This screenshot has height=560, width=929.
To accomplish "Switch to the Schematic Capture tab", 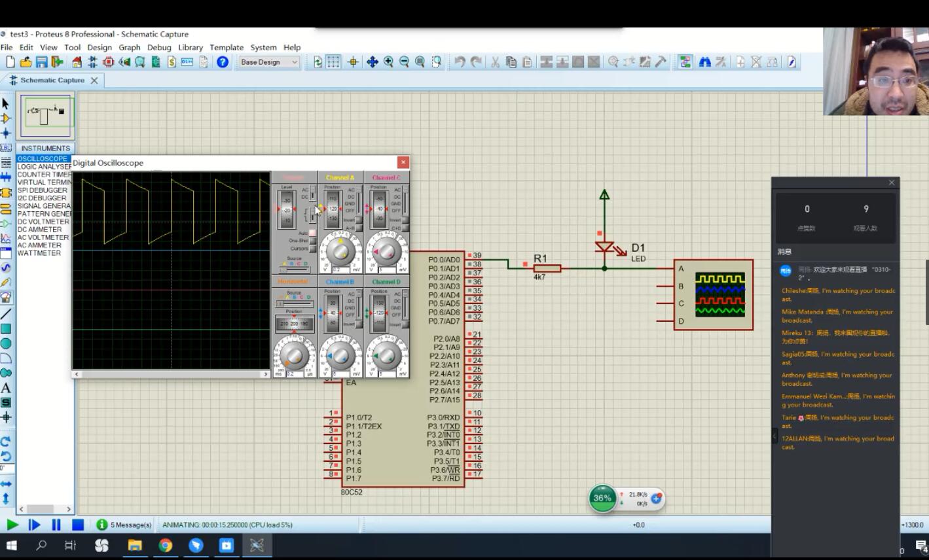I will coord(52,80).
